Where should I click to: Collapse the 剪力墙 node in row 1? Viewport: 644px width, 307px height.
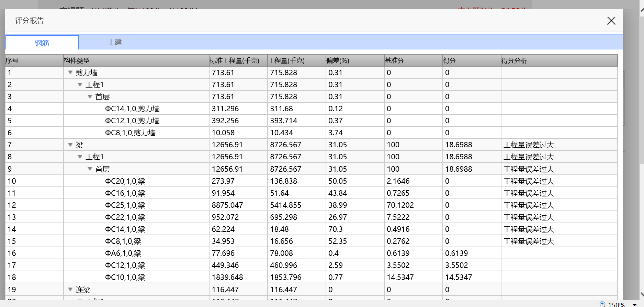pos(70,72)
